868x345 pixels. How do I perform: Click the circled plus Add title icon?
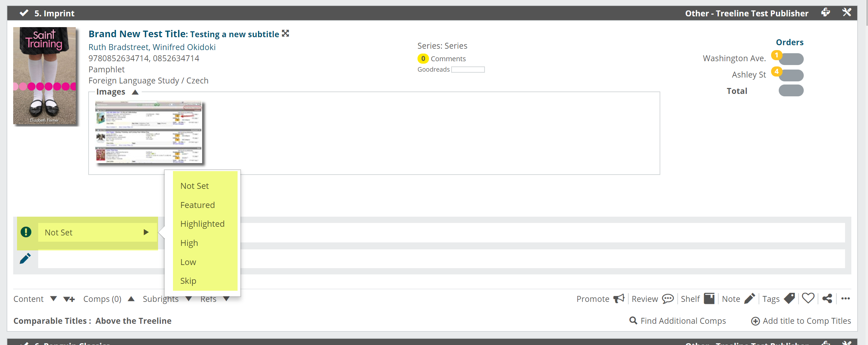point(755,321)
